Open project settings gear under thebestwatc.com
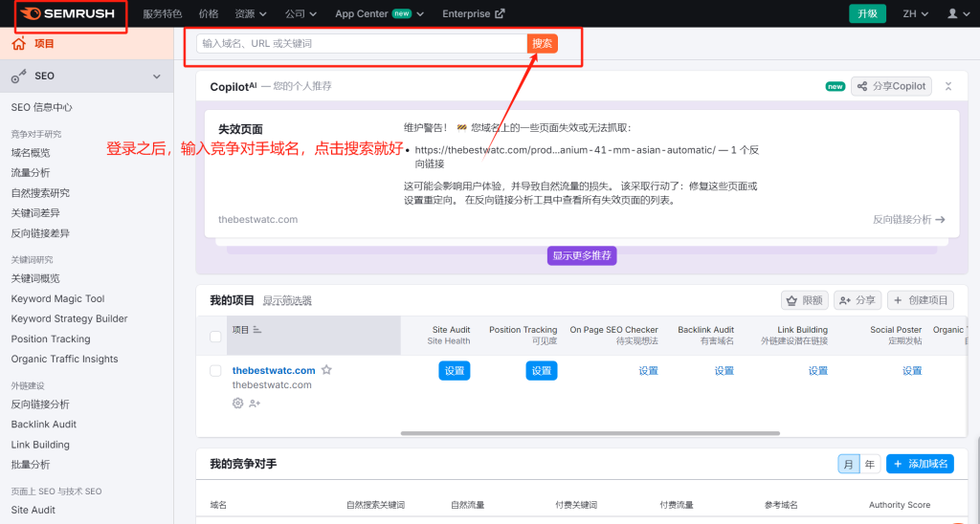 (238, 404)
